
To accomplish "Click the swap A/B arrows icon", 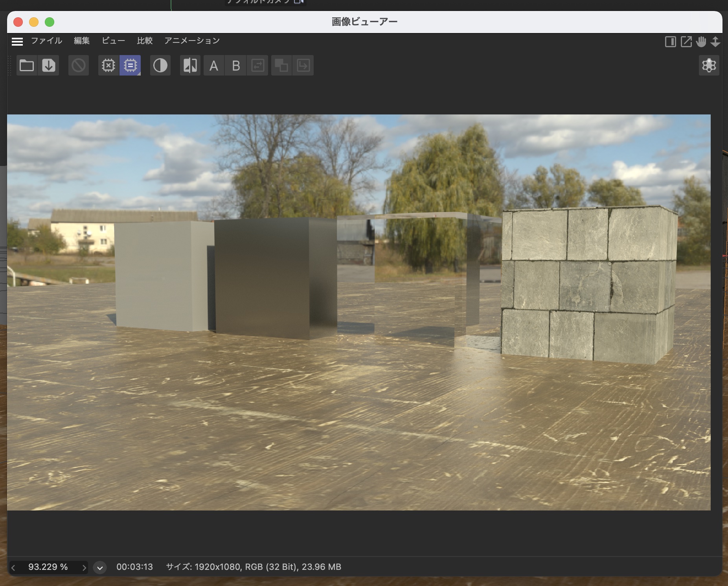I will 257,65.
